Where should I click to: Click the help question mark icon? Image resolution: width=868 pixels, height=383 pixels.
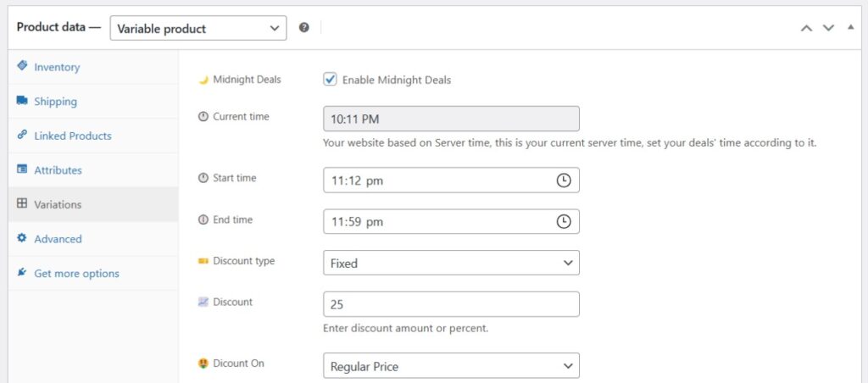point(304,28)
